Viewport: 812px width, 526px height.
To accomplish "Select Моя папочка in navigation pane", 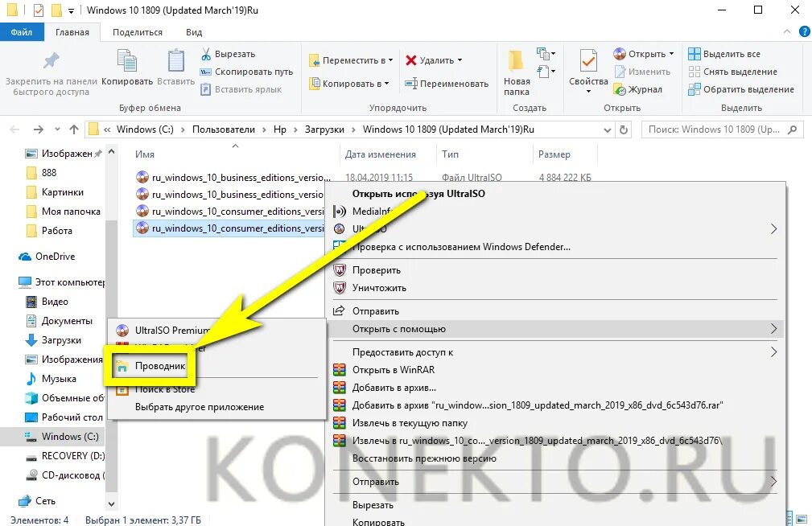I will tap(71, 212).
